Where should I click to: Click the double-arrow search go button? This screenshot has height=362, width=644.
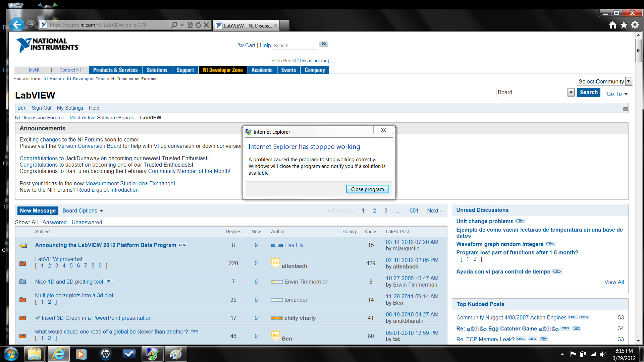click(x=324, y=44)
